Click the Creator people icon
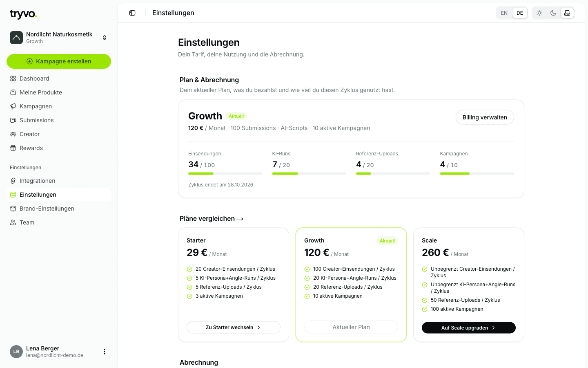The image size is (588, 368). 13,134
